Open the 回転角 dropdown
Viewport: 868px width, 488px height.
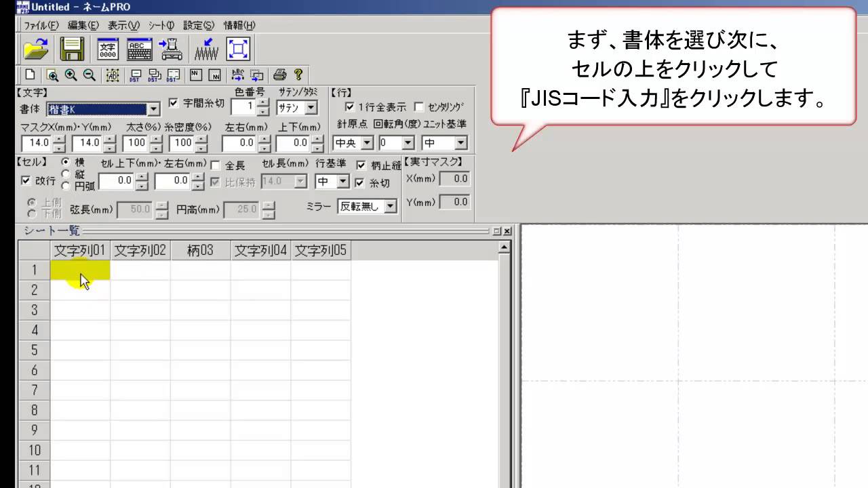408,143
